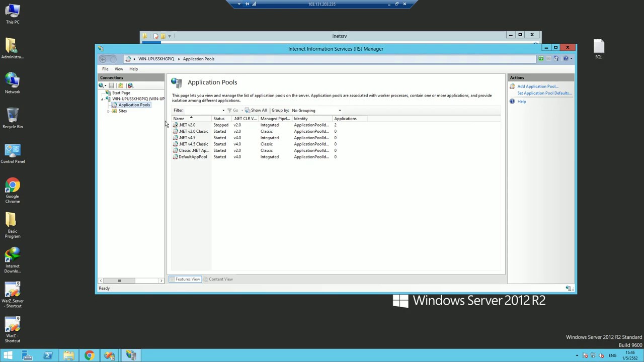Click the Forward navigation arrow in IIS Manager
Screen dimensions: 644x362
(x=113, y=59)
